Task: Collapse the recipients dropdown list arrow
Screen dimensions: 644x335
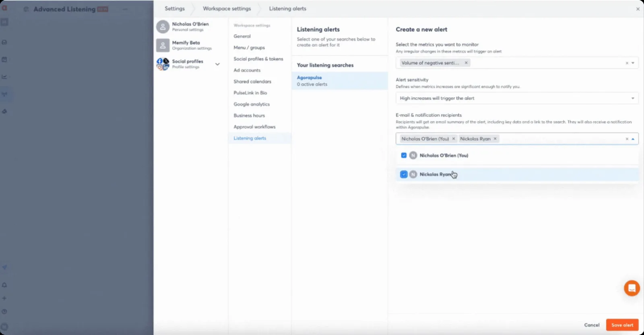Action: pos(633,139)
